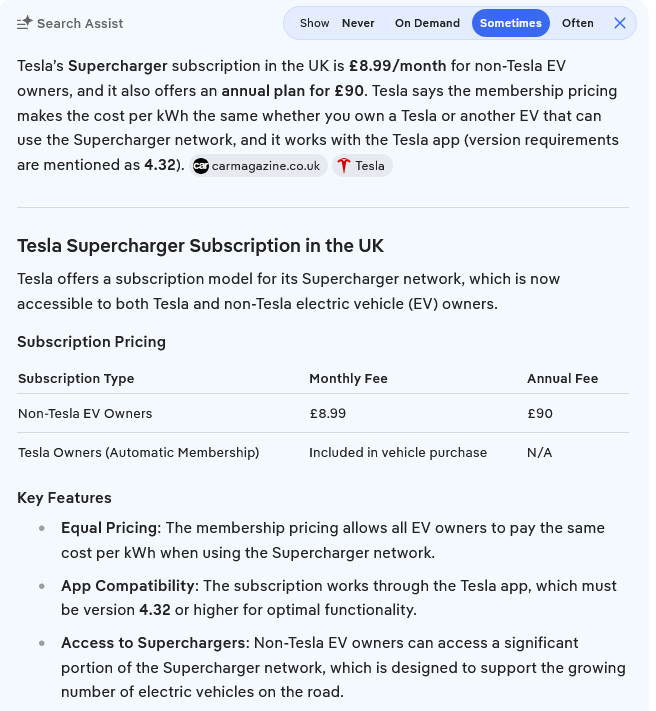This screenshot has width=656, height=711.
Task: Select the Tesla Owners (Automatic Membership) row
Action: tap(323, 453)
